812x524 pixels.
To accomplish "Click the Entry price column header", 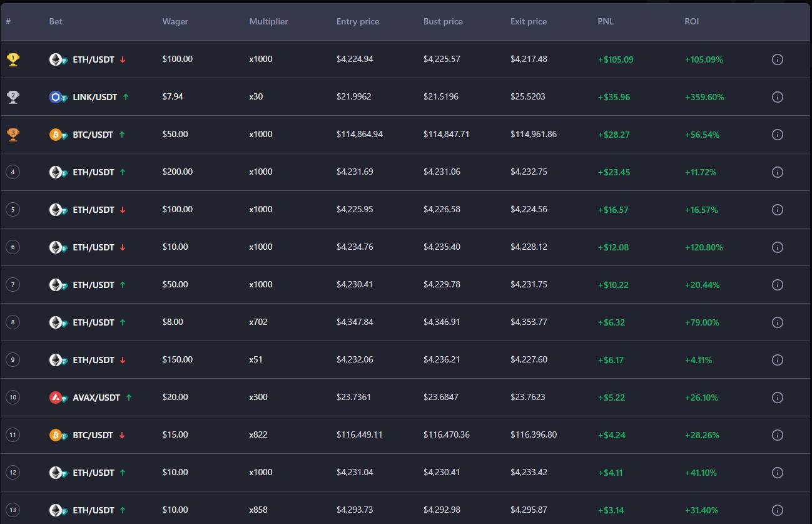I will 358,21.
